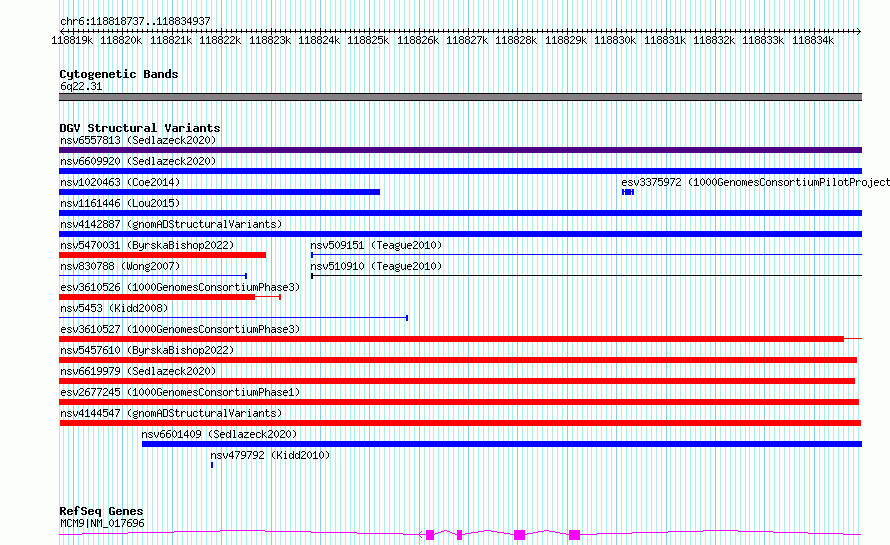Click the chr6:118818737..118834937 coordinate label
The width and height of the screenshot is (890, 545).
[135, 21]
